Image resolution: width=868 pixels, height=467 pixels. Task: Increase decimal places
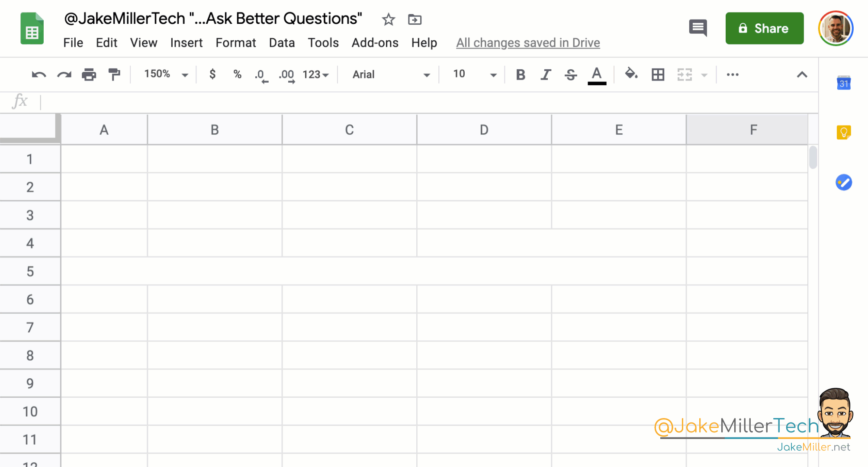(286, 74)
